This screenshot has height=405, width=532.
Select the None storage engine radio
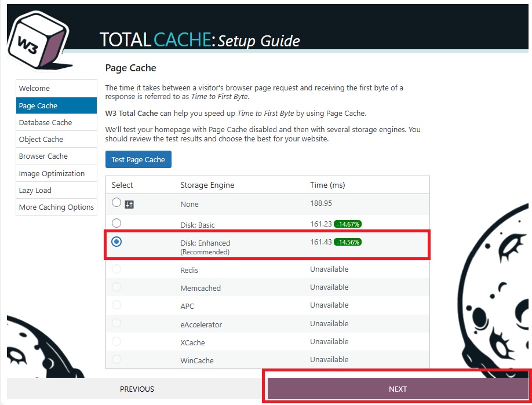pos(116,202)
